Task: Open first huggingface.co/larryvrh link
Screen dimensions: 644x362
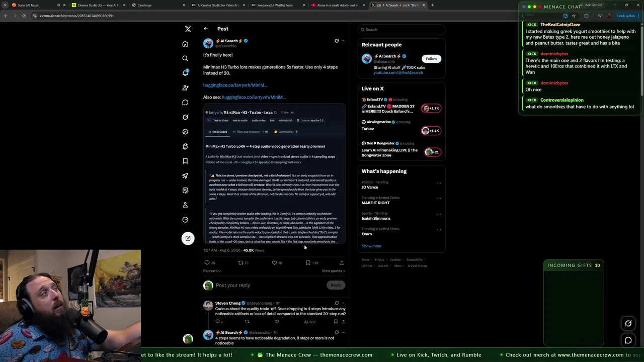Action: (235, 85)
